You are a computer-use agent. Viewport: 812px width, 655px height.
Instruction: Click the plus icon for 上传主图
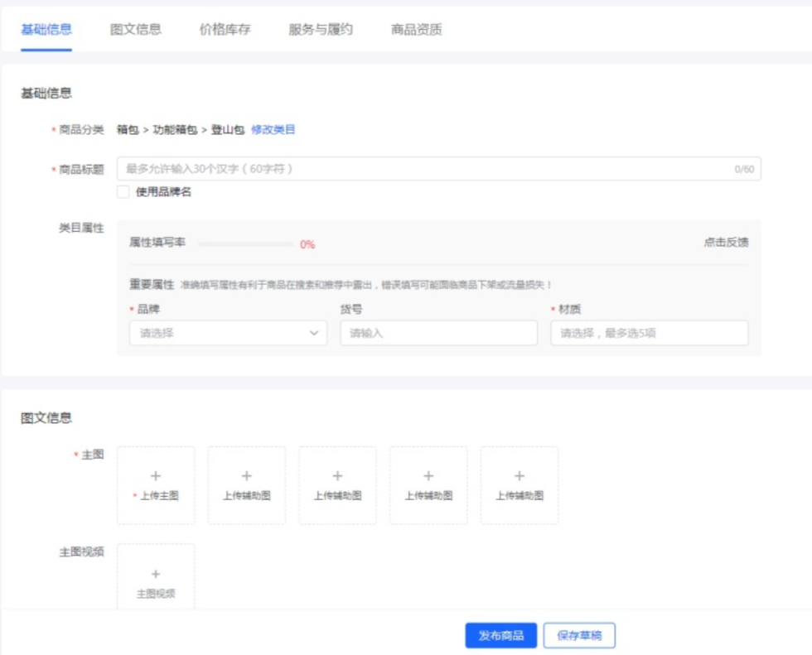coord(156,475)
